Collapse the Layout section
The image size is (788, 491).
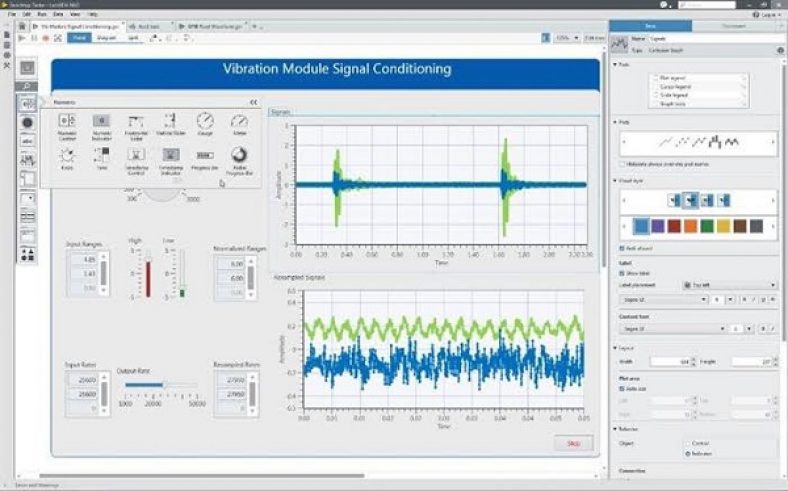(x=616, y=347)
